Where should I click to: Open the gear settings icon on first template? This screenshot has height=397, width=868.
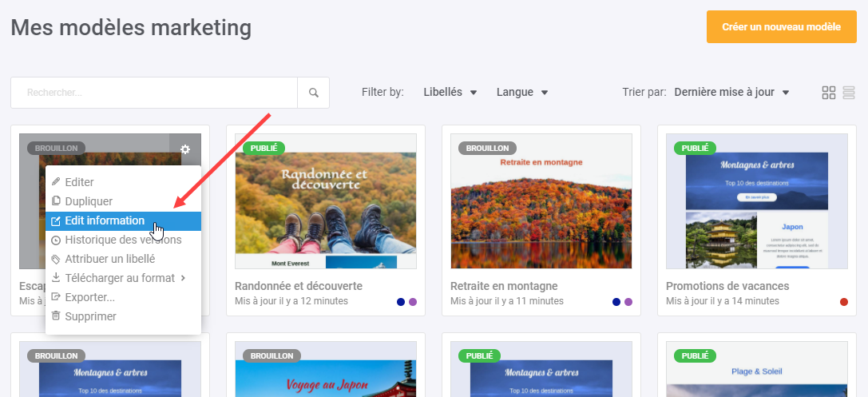coord(185,149)
